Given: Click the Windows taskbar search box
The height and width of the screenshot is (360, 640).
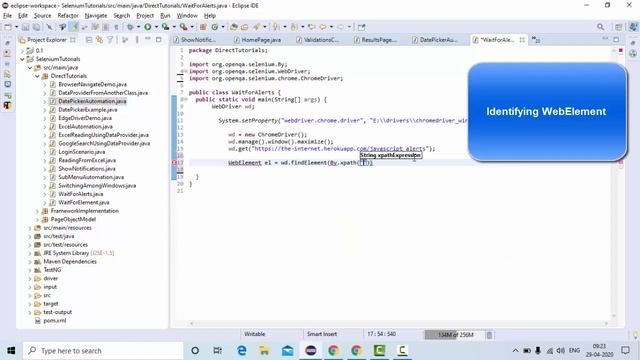Looking at the screenshot, I should (103, 351).
